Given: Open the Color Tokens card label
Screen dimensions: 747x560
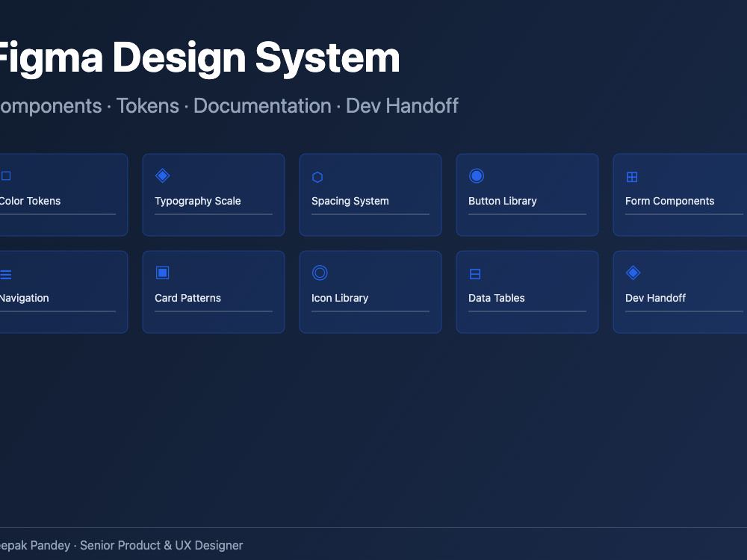Looking at the screenshot, I should (30, 201).
